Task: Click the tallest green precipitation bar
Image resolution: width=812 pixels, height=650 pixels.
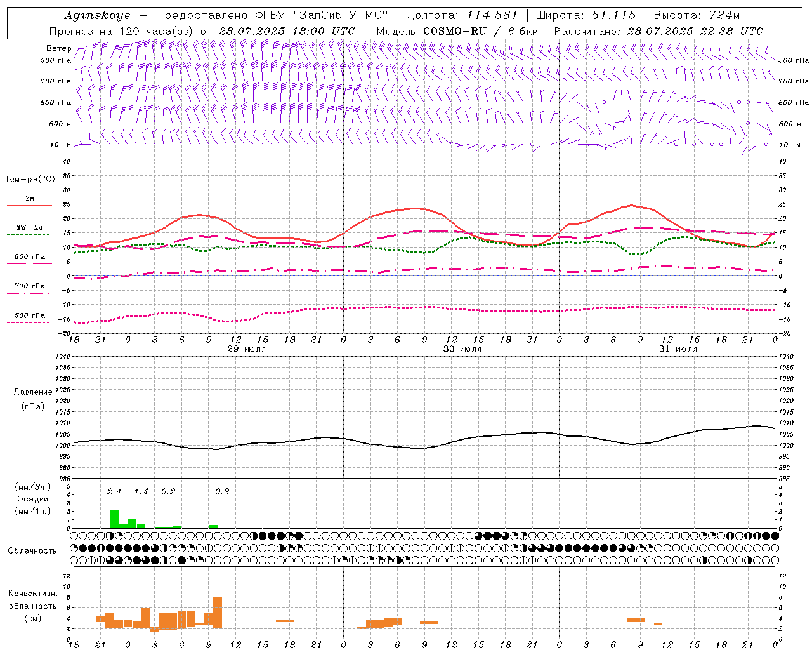Action: 114,519
